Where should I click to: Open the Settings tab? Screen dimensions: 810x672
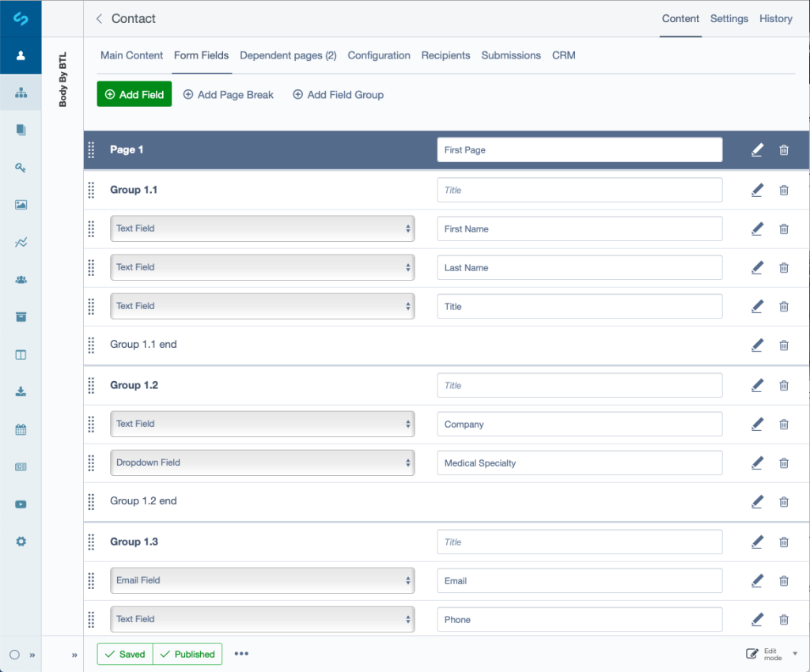click(x=729, y=19)
